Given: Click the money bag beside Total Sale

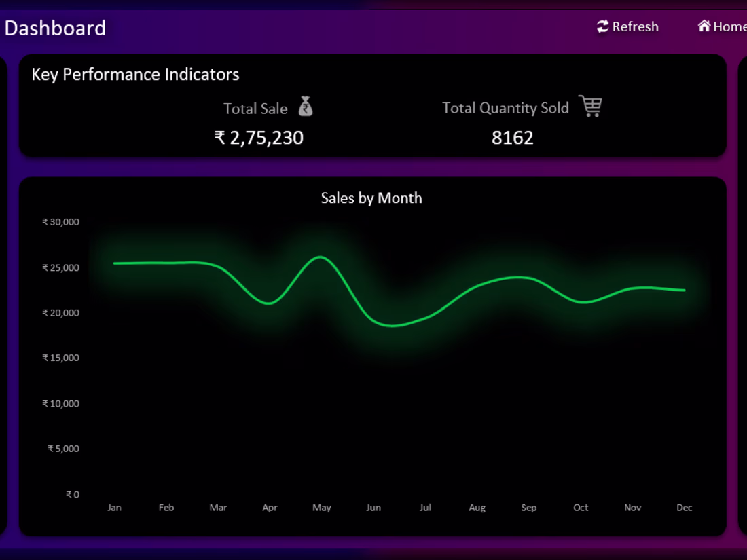Looking at the screenshot, I should [x=306, y=107].
